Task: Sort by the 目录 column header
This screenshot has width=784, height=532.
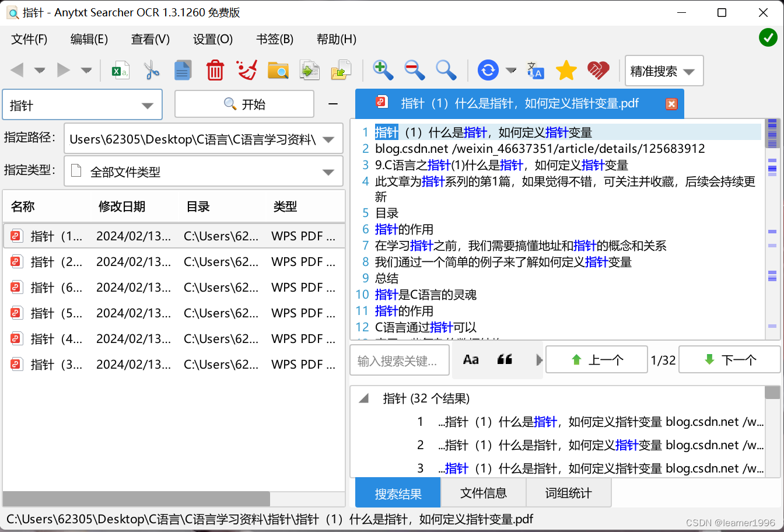Action: pyautogui.click(x=222, y=206)
